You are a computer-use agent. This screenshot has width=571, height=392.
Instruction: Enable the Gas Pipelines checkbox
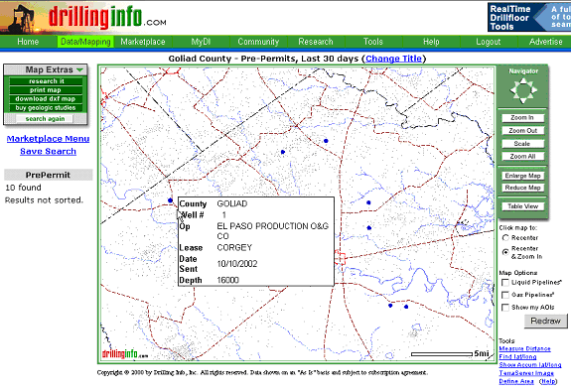pos(505,295)
